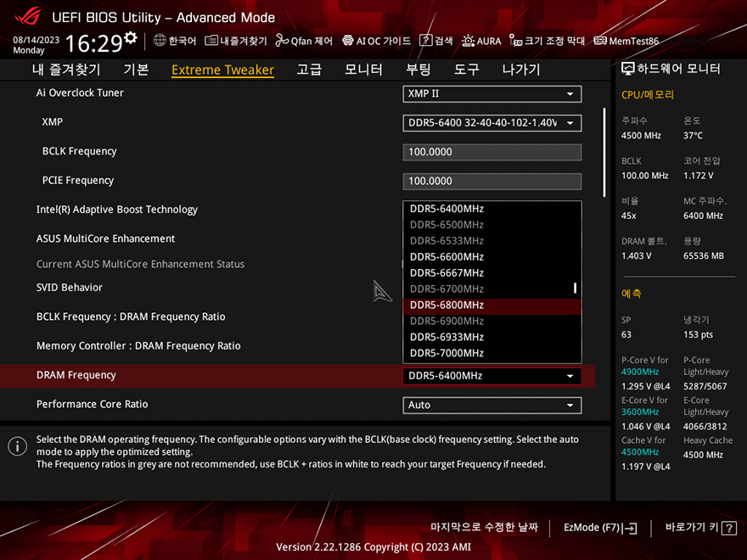Select ASUS MultiCore Enhancement row
The height and width of the screenshot is (560, 747).
coord(106,238)
